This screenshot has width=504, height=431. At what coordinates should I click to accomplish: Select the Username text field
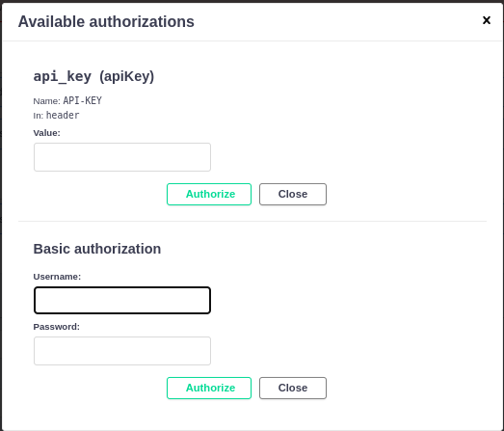(122, 300)
